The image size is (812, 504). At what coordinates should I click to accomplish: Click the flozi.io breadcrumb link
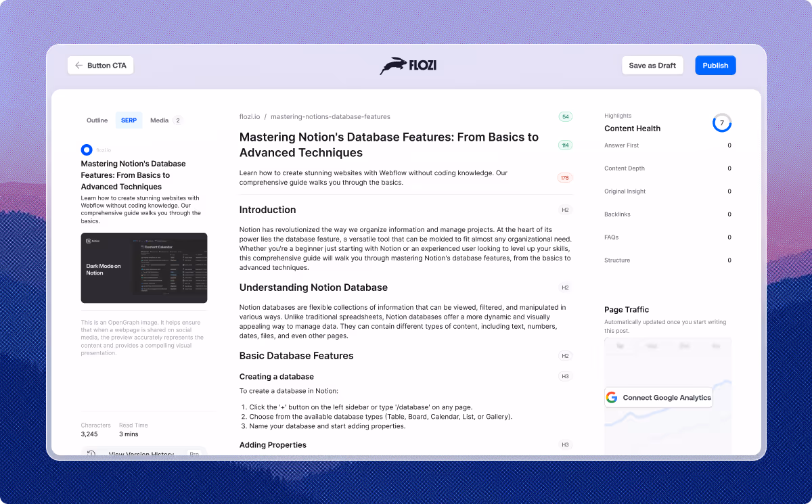249,116
